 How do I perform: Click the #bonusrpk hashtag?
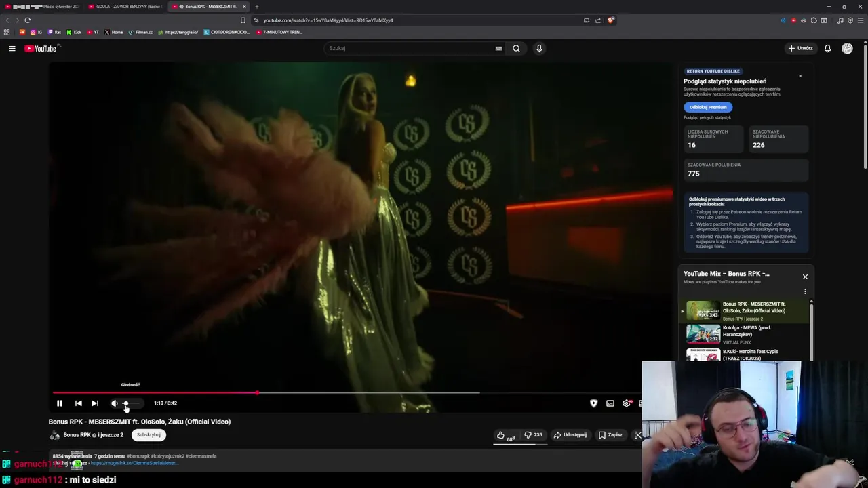[138, 456]
